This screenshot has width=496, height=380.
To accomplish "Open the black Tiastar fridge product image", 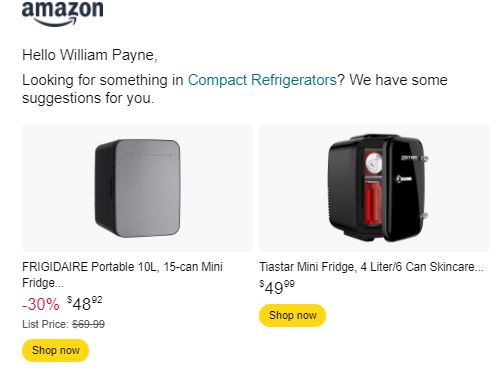I will point(375,188).
